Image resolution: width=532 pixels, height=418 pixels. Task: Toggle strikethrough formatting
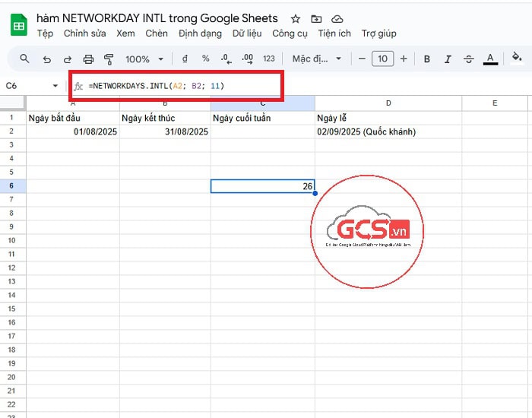(x=468, y=59)
